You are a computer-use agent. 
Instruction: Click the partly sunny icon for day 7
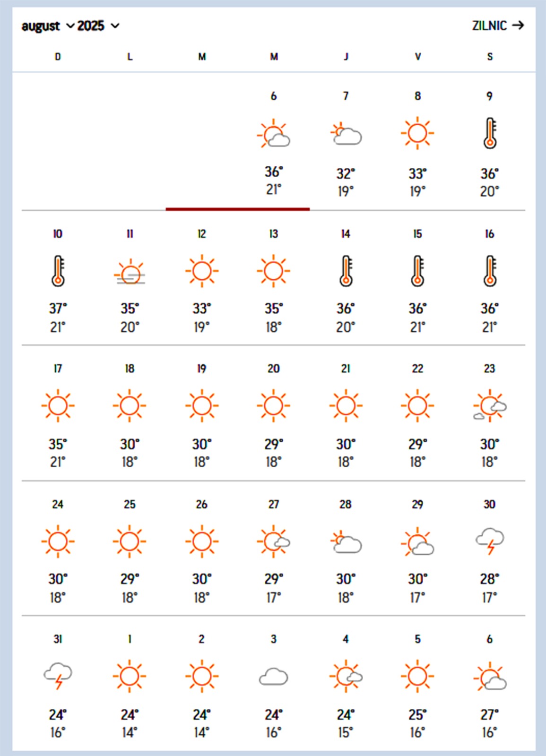point(346,134)
